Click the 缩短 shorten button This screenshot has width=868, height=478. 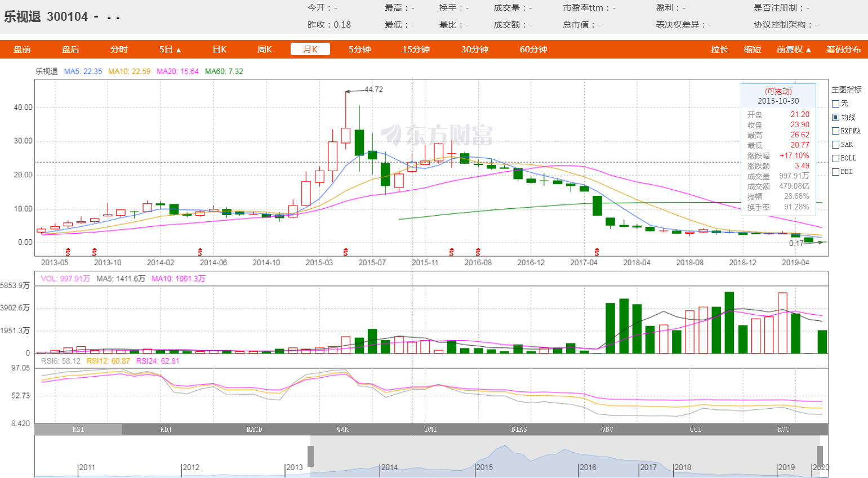click(x=753, y=50)
